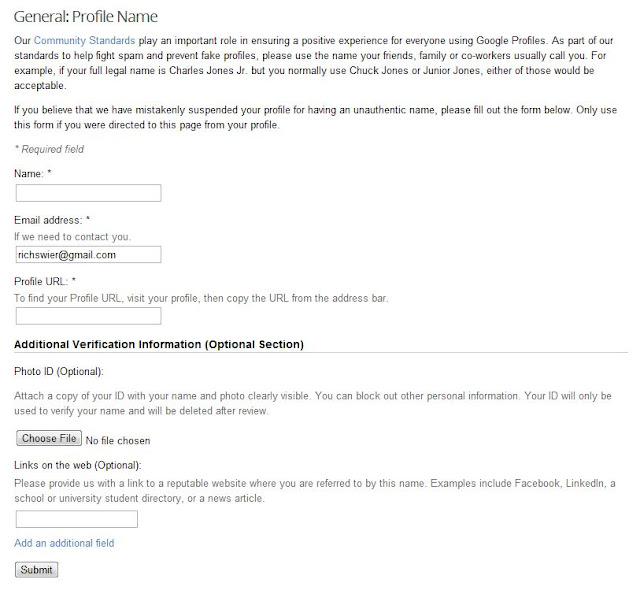
Task: Click the 'No file chosen' label
Action: point(118,439)
